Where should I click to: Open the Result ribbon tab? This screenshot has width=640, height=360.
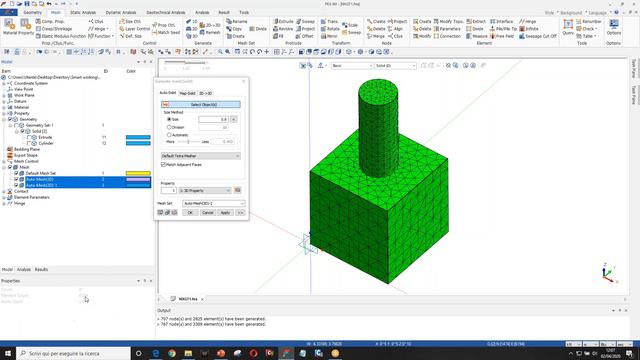pyautogui.click(x=224, y=13)
